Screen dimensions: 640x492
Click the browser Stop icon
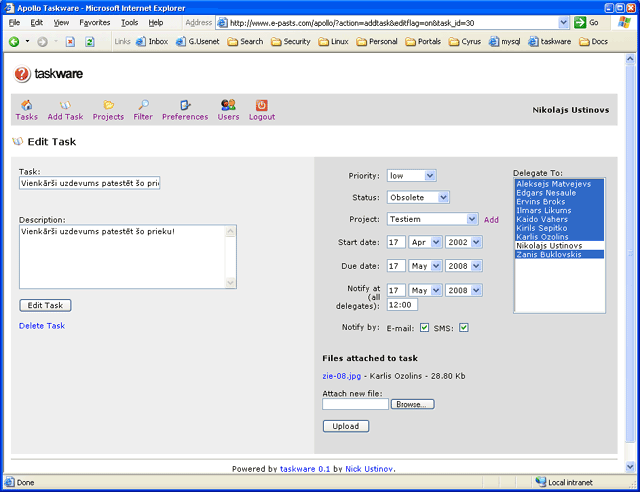click(70, 42)
